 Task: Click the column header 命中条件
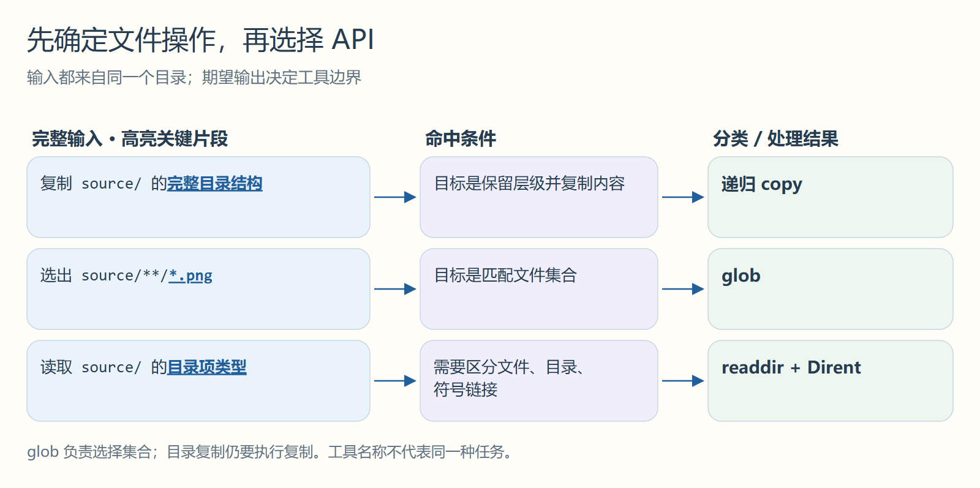[461, 139]
